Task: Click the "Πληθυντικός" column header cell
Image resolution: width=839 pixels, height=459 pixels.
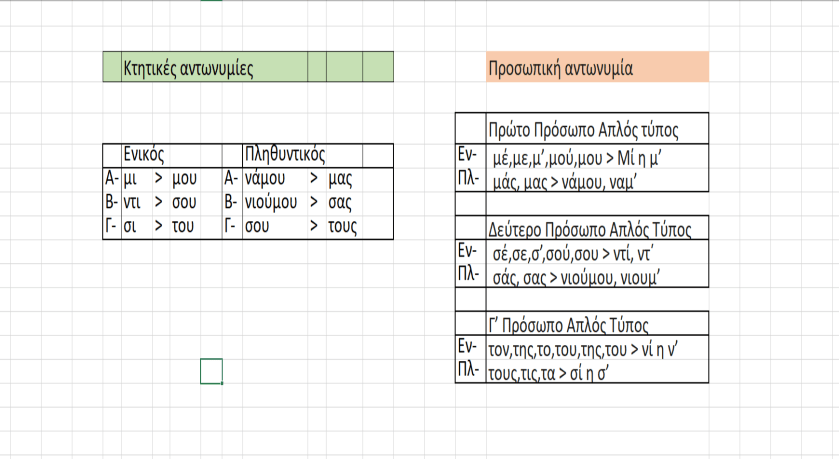Action: (285, 155)
